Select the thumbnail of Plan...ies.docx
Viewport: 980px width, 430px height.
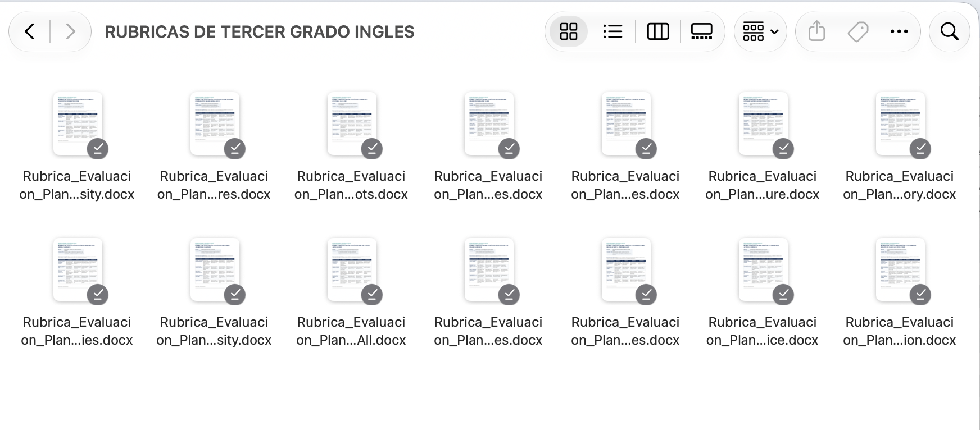[x=78, y=269]
